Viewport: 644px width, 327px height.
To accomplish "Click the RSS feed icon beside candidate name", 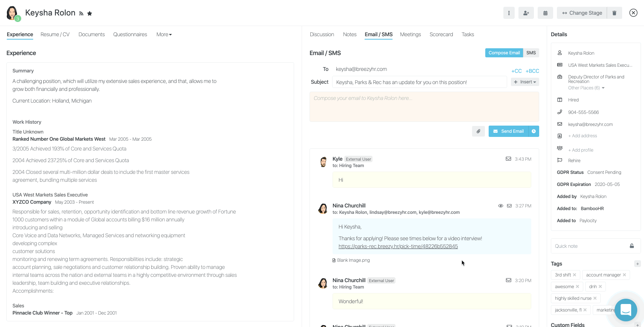I will pyautogui.click(x=81, y=14).
